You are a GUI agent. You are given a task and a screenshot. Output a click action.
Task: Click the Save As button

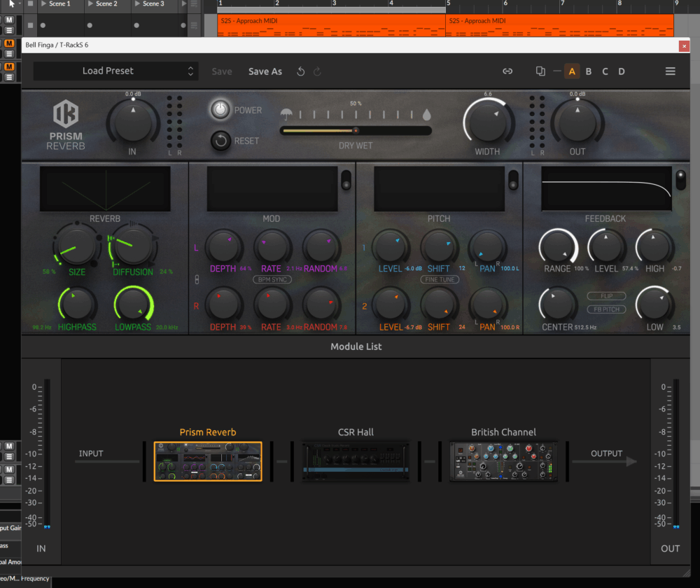(265, 71)
